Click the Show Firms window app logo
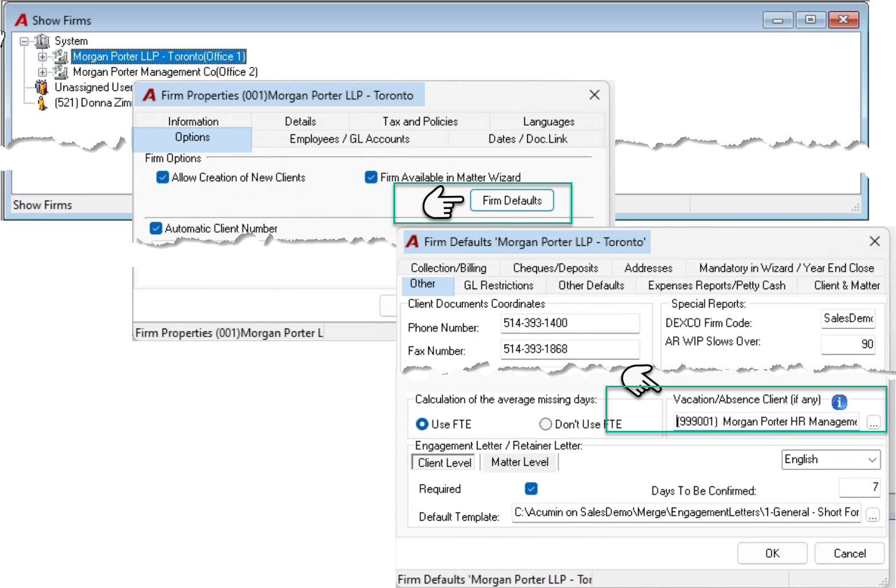Viewport: 896px width, 588px height. (x=21, y=21)
